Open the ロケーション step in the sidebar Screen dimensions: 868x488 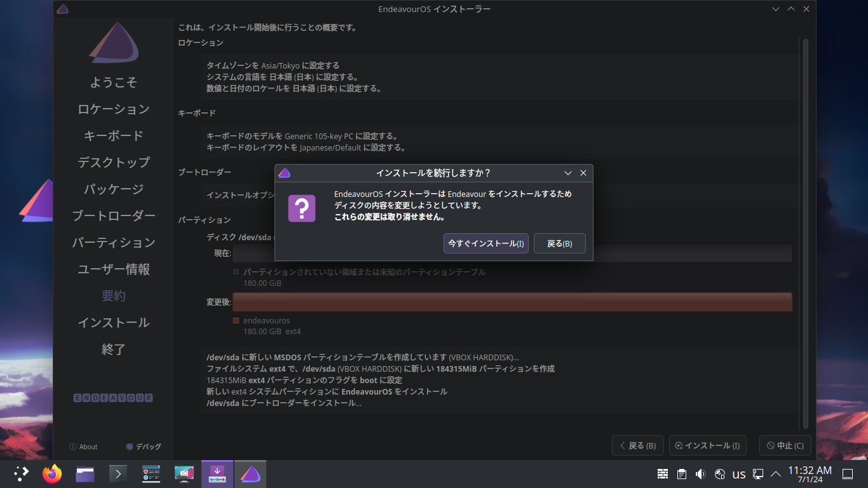114,109
